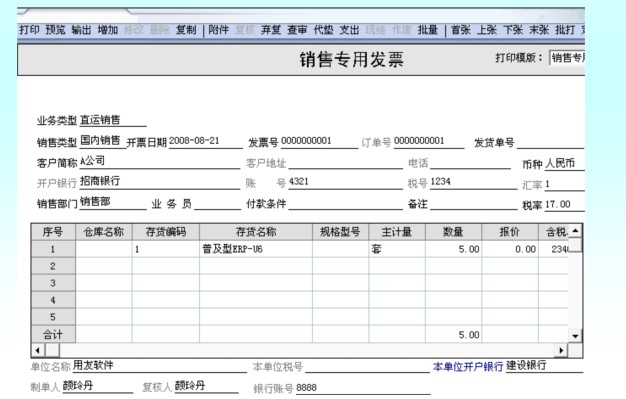Click the greyed 删除 toolbar button
Viewport: 626px width, 399px height.
160,30
